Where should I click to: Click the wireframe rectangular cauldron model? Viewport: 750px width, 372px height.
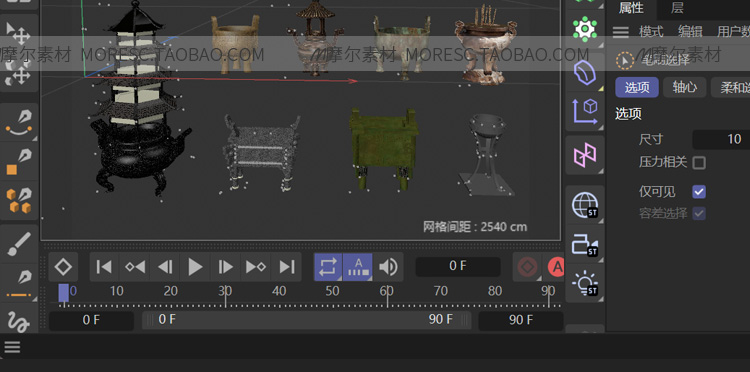(262, 153)
